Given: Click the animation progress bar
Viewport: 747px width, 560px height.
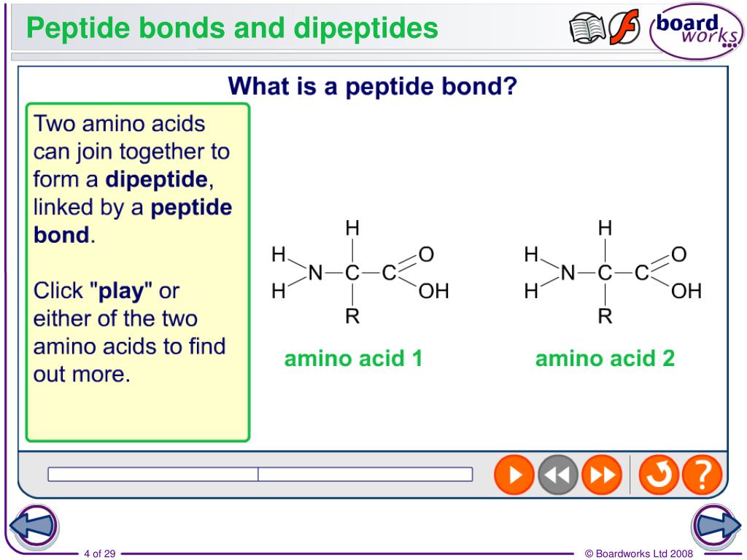Looking at the screenshot, I should click(260, 474).
